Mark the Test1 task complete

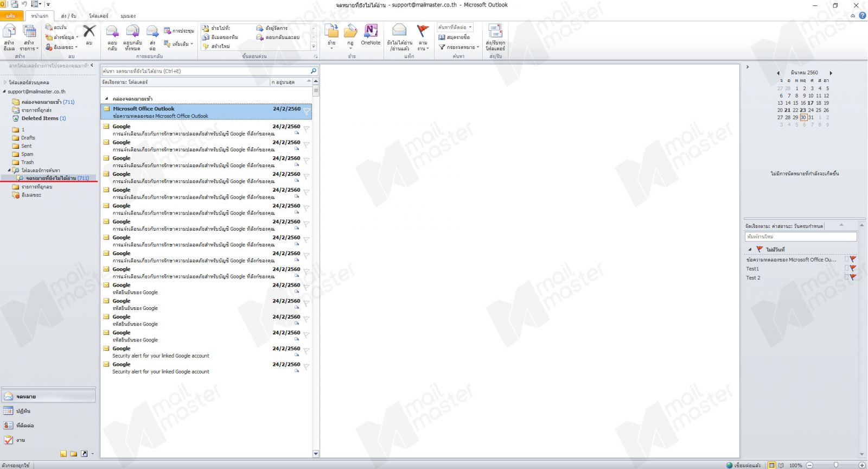pyautogui.click(x=846, y=269)
